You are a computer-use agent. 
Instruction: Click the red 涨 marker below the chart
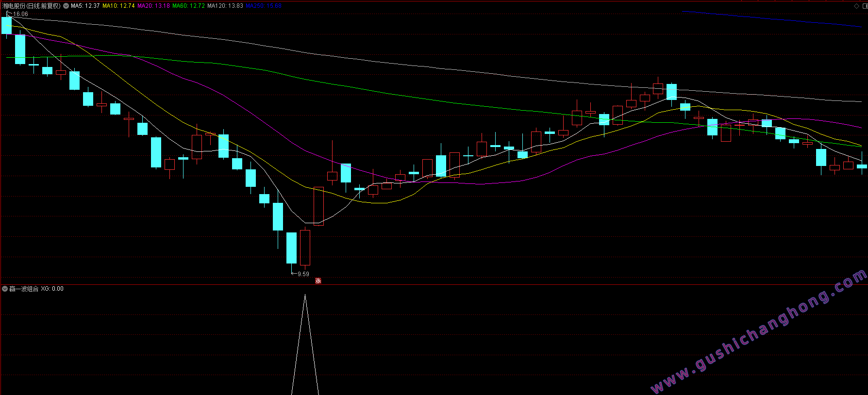tap(318, 281)
